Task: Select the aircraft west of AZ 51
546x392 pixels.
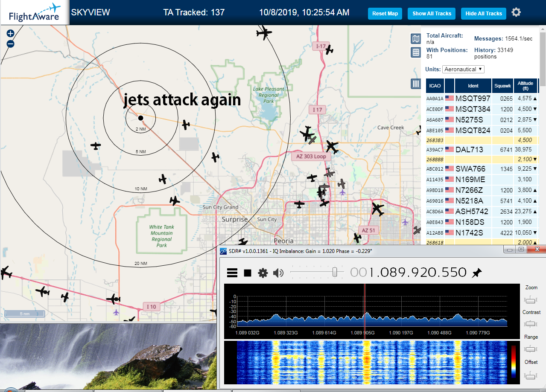Action: point(357,238)
